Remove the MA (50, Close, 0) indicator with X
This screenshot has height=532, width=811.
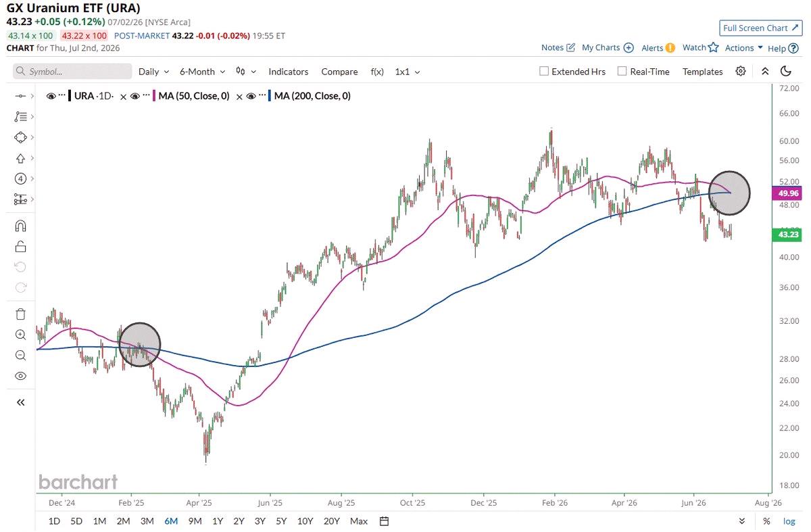click(x=238, y=97)
